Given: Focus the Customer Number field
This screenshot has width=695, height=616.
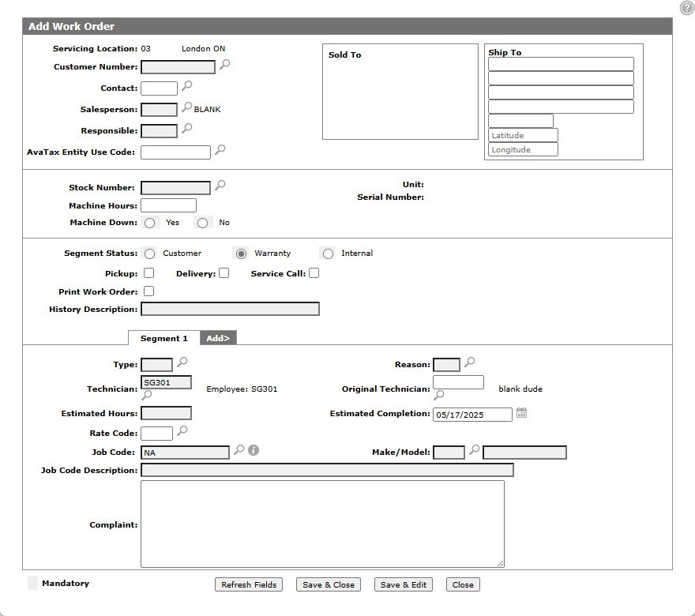Looking at the screenshot, I should click(178, 67).
